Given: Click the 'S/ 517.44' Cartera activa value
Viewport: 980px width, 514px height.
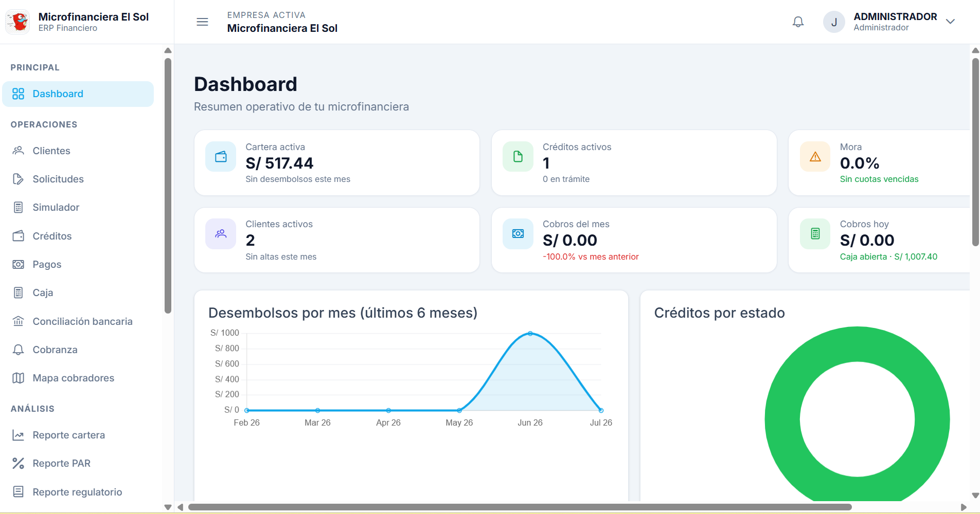Looking at the screenshot, I should coord(279,163).
